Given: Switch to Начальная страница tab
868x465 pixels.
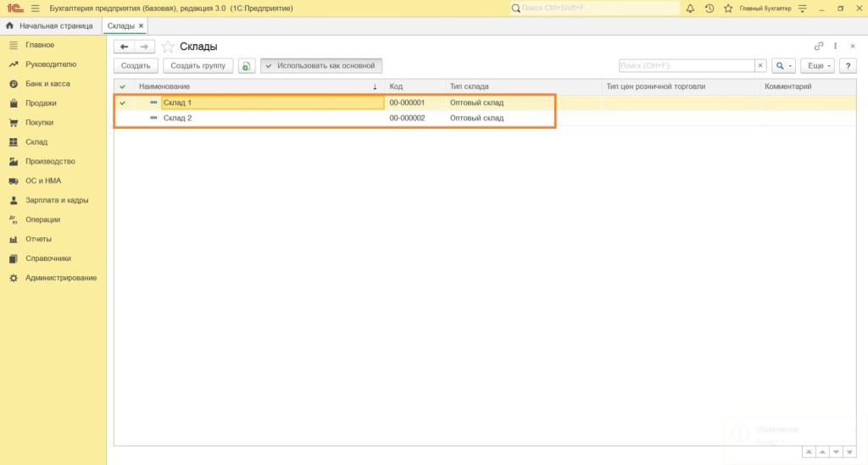Looking at the screenshot, I should tap(49, 26).
